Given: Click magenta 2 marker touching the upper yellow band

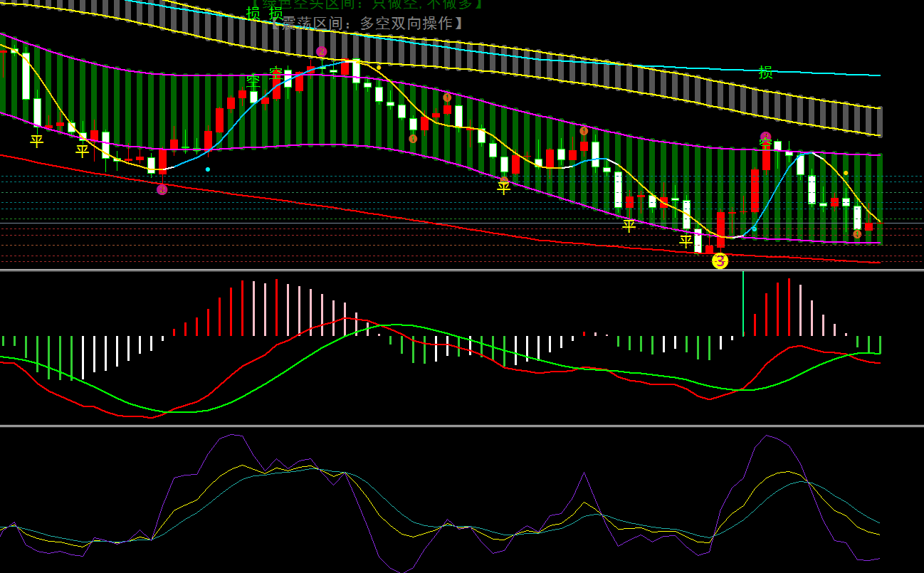Looking at the screenshot, I should coord(322,51).
